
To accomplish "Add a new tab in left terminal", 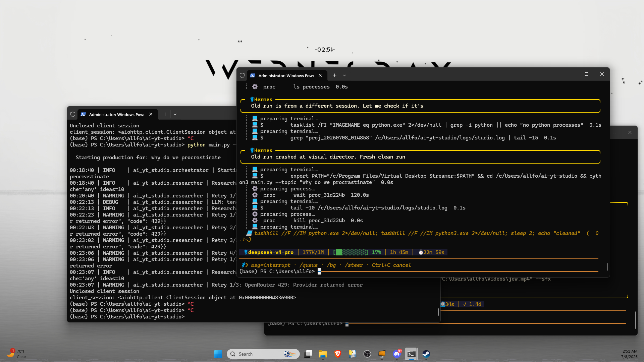I will coord(165,114).
